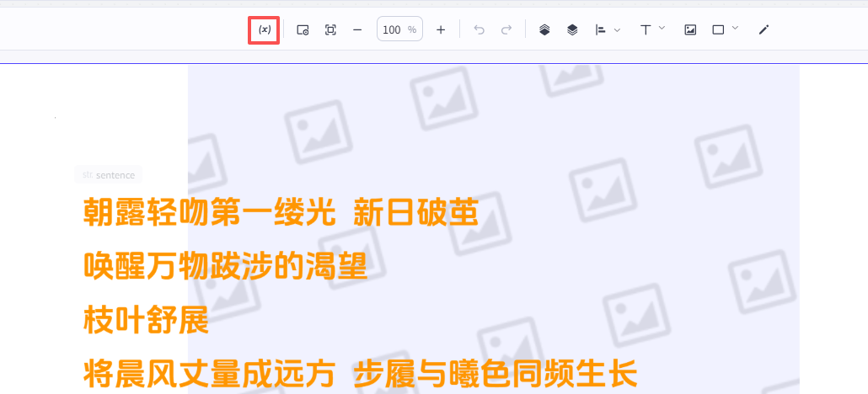Edit the 100% zoom value field
The image size is (868, 394).
[x=399, y=29]
